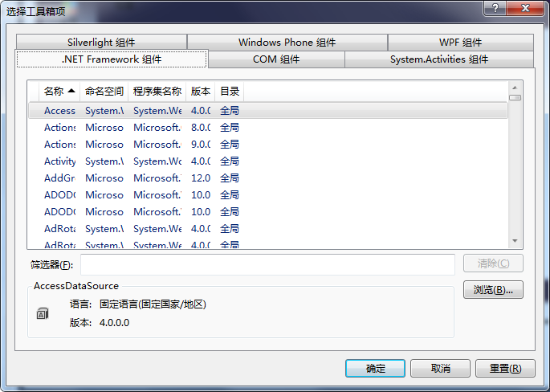Select the AddGr row in the list
Image resolution: width=550 pixels, height=392 pixels.
point(268,178)
